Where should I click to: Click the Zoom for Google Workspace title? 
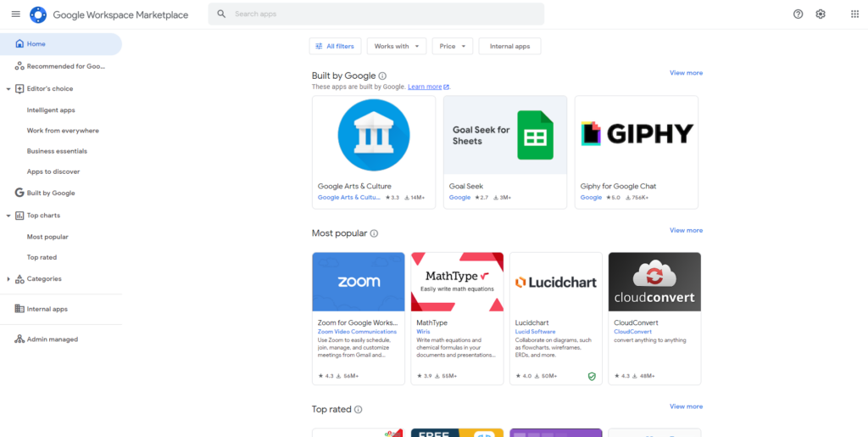(x=358, y=322)
